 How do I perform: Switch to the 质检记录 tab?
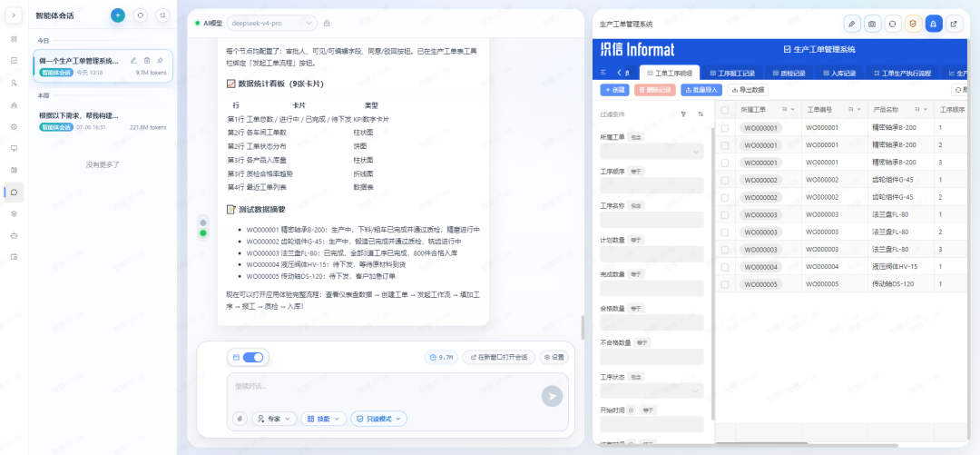pos(789,73)
